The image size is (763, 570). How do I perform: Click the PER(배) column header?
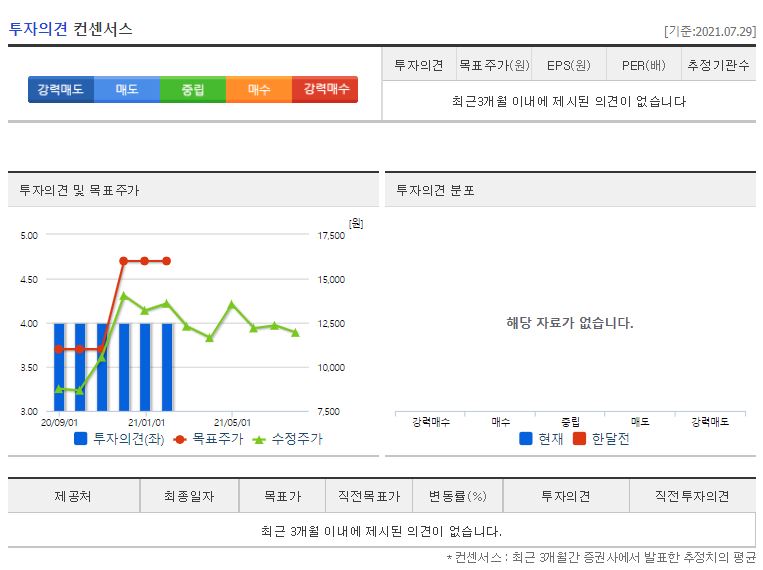pos(643,65)
